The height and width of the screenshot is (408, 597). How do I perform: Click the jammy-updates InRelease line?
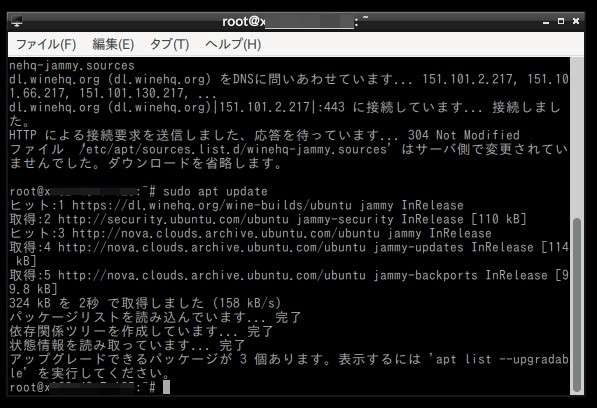[289, 254]
